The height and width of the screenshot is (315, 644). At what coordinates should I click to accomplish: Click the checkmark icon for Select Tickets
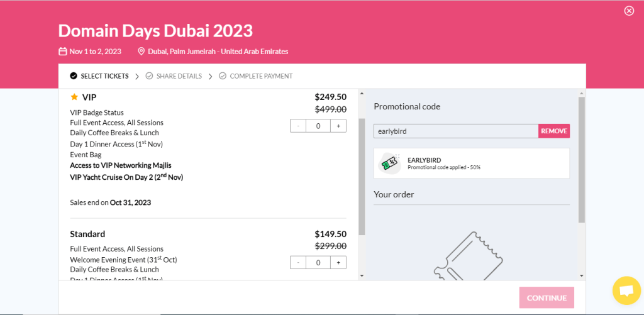pyautogui.click(x=74, y=76)
